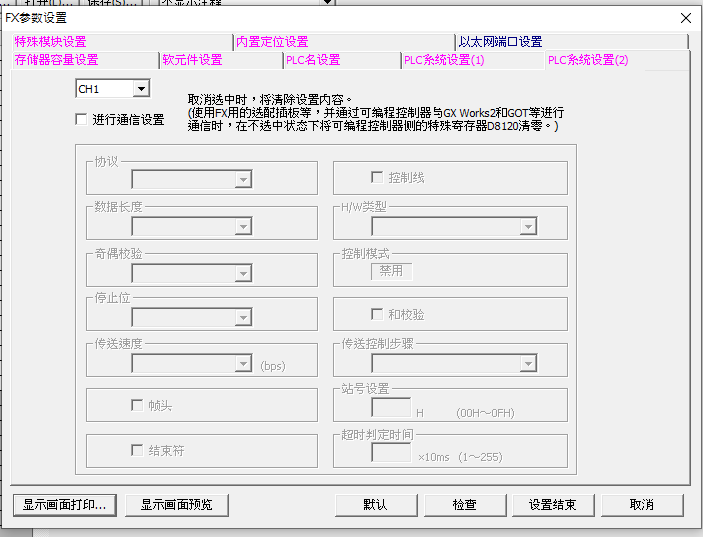Open the 以太网端口设置 tab
Screen dimensions: 703x537
tap(500, 42)
